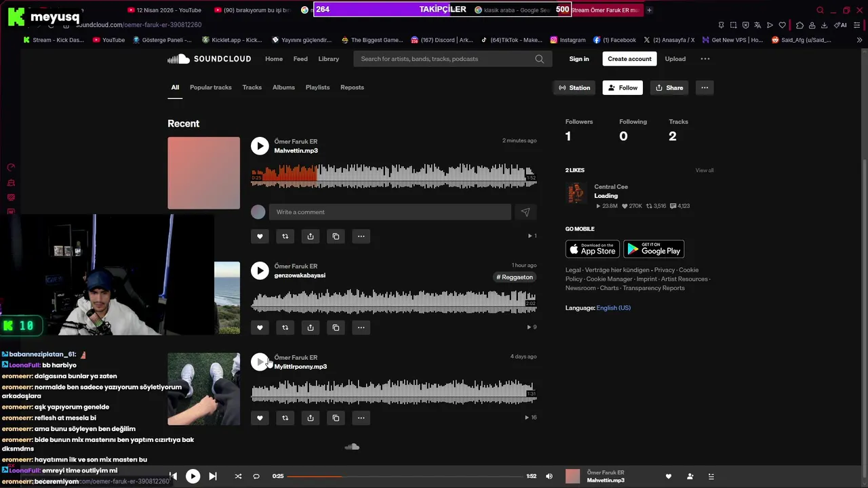Seek in genzowakabayasi waveform
Viewport: 868px width, 488px height.
pyautogui.click(x=394, y=302)
